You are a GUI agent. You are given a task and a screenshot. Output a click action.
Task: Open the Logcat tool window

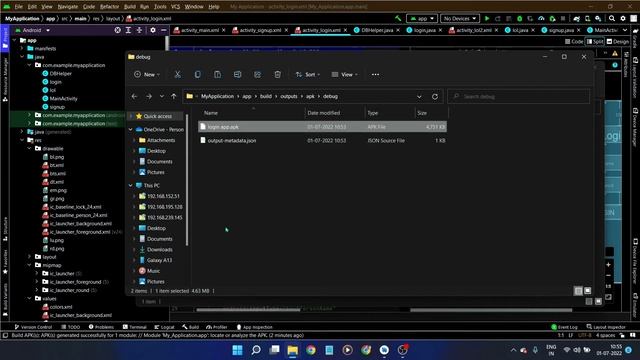click(x=164, y=327)
